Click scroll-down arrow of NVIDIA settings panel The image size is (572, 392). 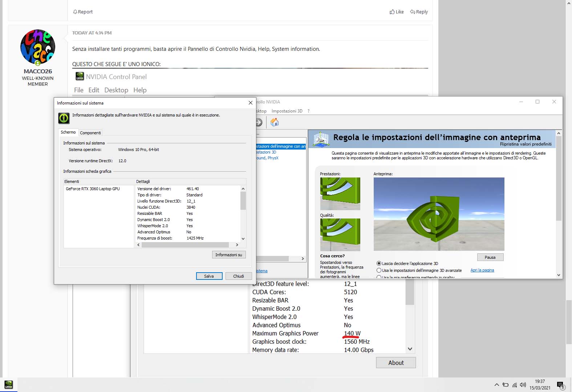click(x=559, y=275)
